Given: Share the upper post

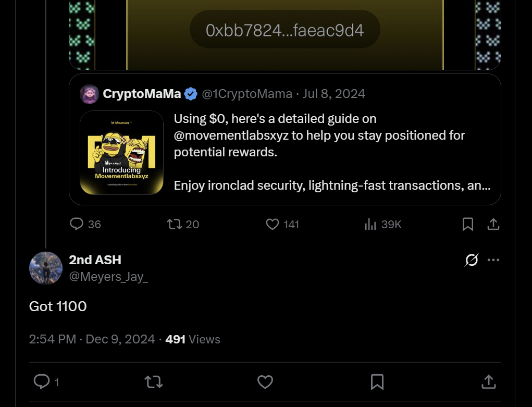Looking at the screenshot, I should pos(493,224).
